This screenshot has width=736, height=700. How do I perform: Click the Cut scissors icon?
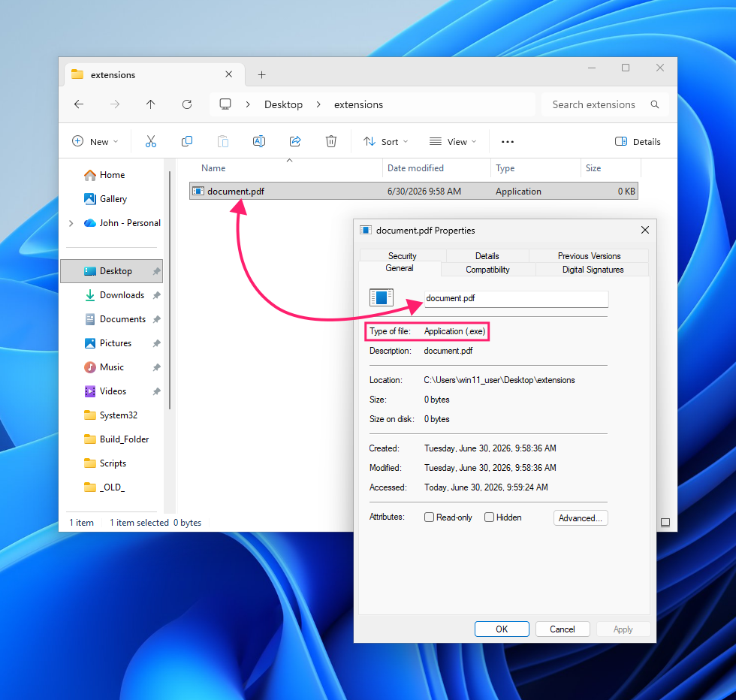coord(151,141)
